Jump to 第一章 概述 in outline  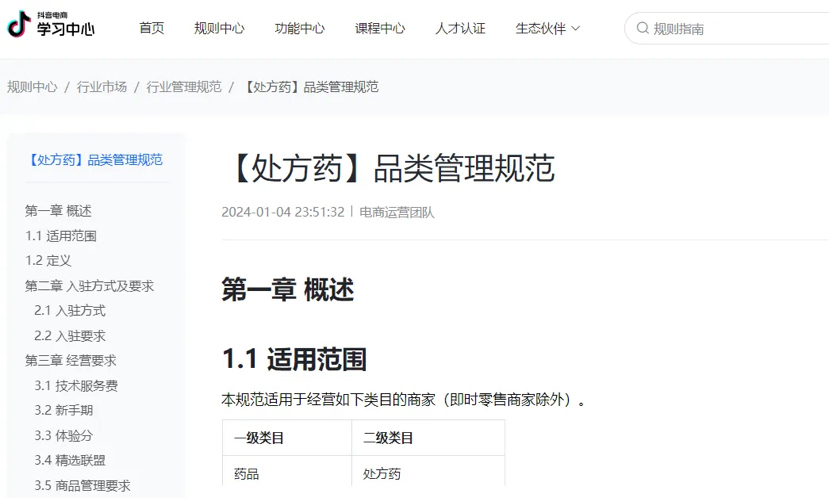(58, 211)
